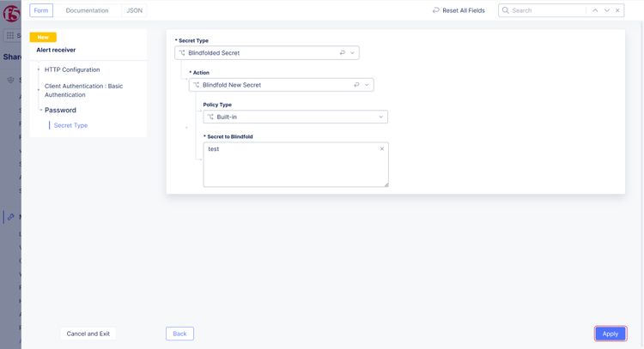
Task: Clear the Secret to Blindfold text with X
Action: tap(382, 149)
